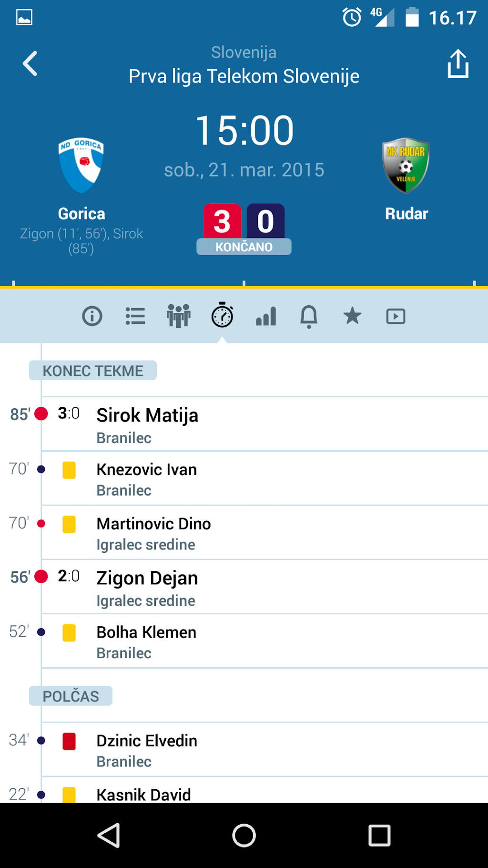Open the video play tab icon

[x=396, y=316]
